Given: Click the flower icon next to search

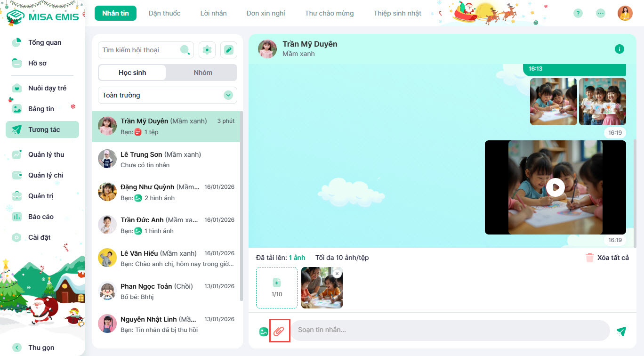Looking at the screenshot, I should click(207, 50).
